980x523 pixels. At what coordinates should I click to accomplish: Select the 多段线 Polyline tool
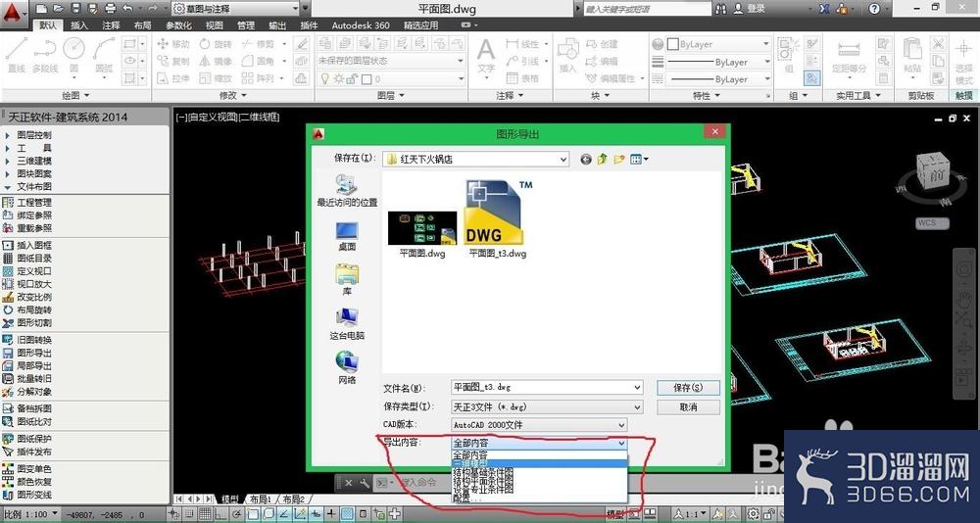tap(45, 55)
